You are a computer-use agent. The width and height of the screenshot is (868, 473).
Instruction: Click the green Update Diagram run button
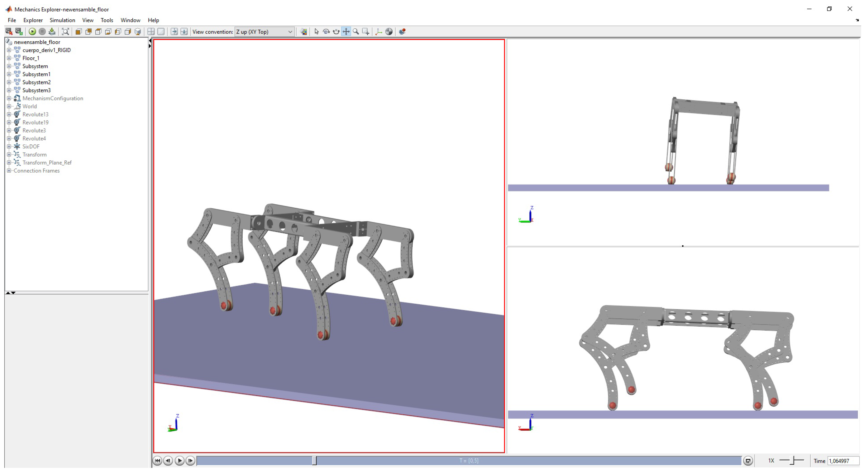pyautogui.click(x=32, y=32)
